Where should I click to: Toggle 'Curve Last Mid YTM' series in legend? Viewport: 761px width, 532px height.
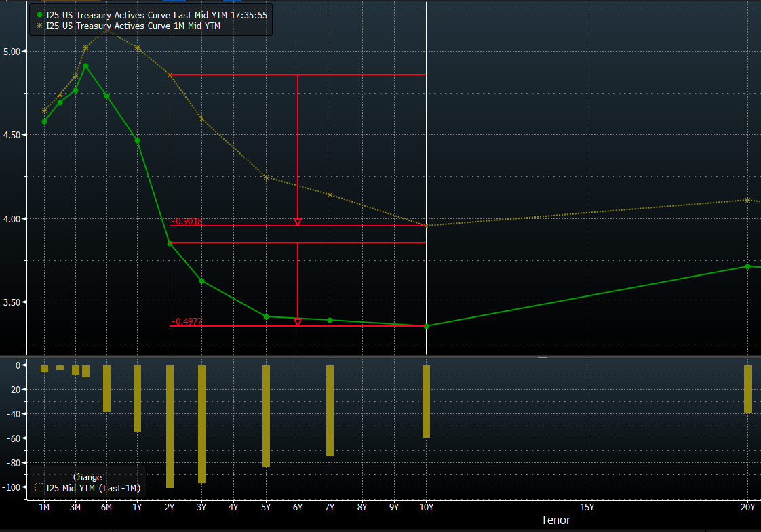point(156,15)
